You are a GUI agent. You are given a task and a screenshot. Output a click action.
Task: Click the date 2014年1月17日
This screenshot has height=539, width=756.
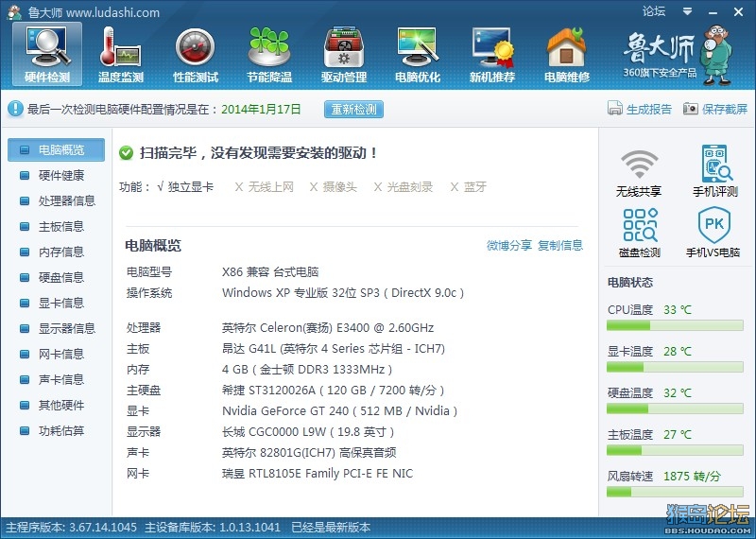(x=261, y=109)
